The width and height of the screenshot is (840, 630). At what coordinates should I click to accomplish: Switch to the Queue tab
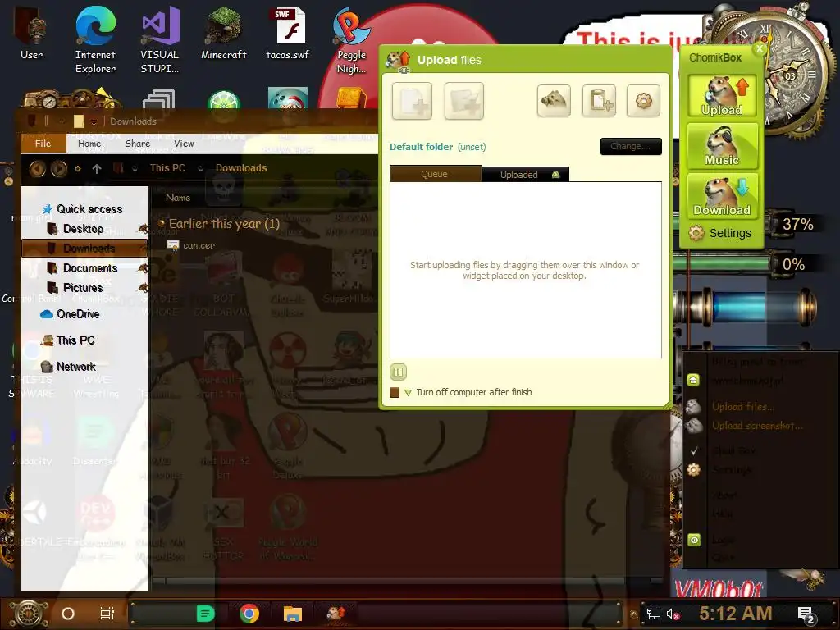coord(435,174)
